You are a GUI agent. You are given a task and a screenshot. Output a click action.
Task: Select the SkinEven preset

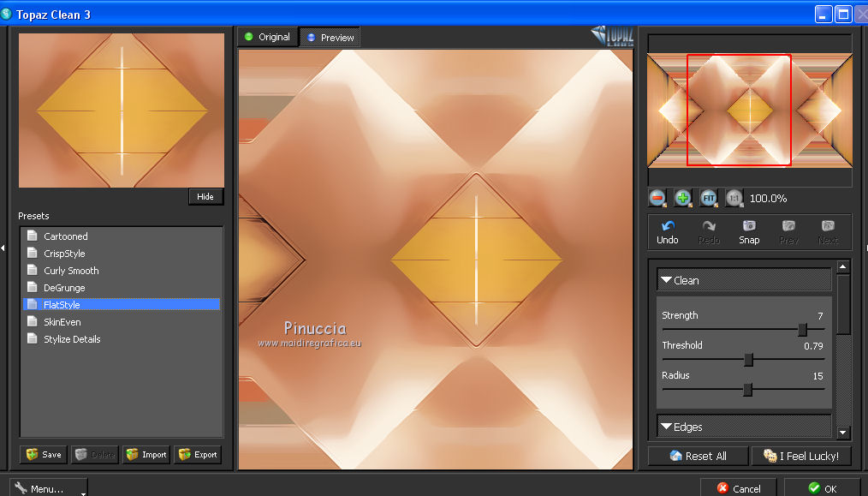click(122, 322)
